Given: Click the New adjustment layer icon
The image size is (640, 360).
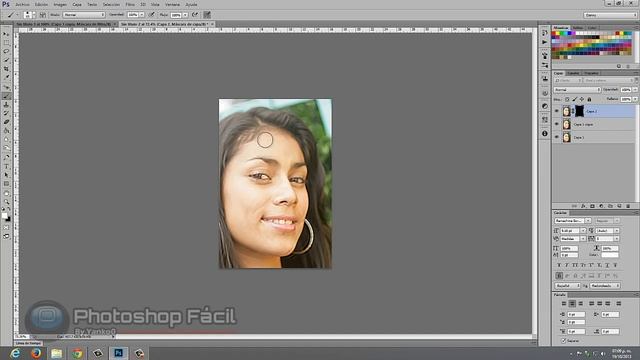Looking at the screenshot, I should click(601, 206).
